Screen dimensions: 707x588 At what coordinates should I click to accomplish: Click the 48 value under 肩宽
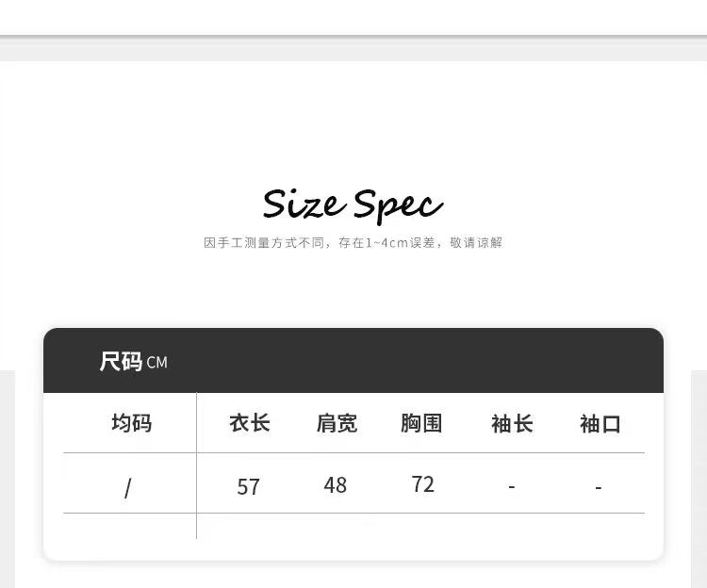(x=336, y=485)
